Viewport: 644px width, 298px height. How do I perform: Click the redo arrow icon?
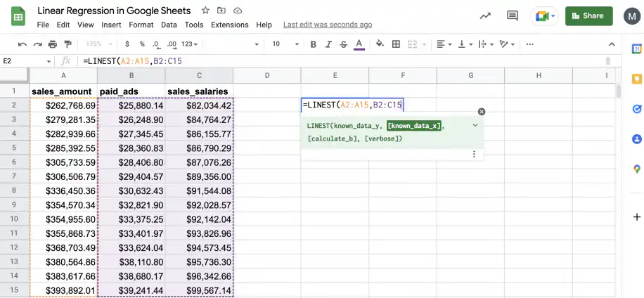pos(38,44)
